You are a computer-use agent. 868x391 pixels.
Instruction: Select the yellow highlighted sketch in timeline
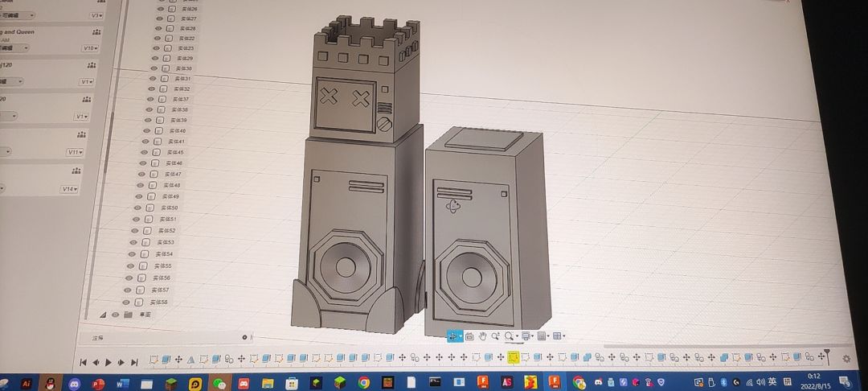click(513, 358)
